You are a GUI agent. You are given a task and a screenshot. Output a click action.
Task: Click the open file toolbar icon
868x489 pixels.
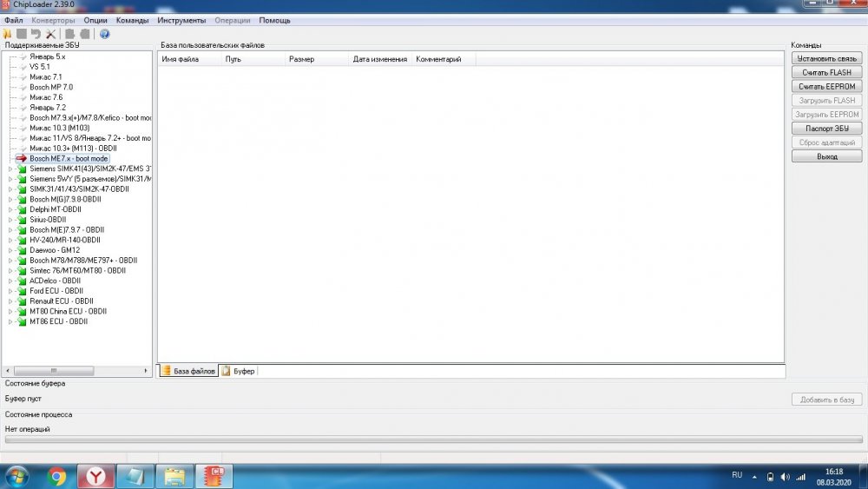tap(7, 34)
